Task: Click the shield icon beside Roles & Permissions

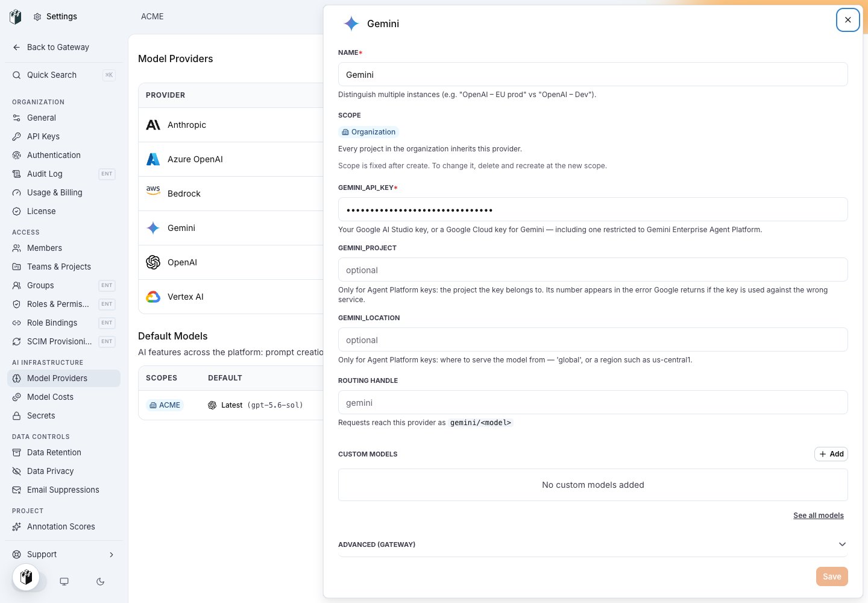Action: coord(17,305)
